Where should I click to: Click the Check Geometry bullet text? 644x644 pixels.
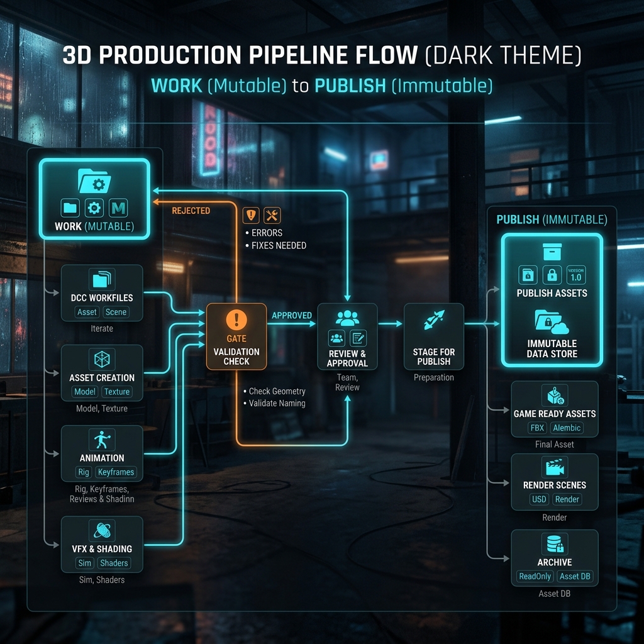(277, 391)
